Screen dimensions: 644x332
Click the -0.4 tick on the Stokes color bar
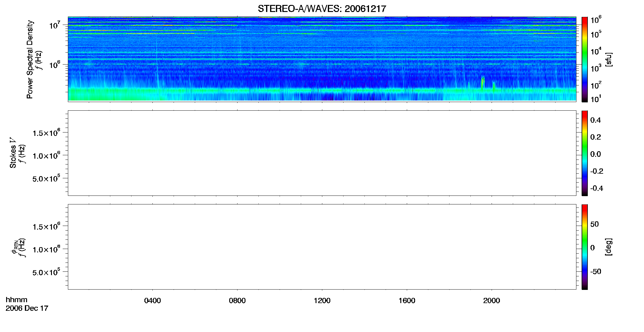pyautogui.click(x=597, y=188)
